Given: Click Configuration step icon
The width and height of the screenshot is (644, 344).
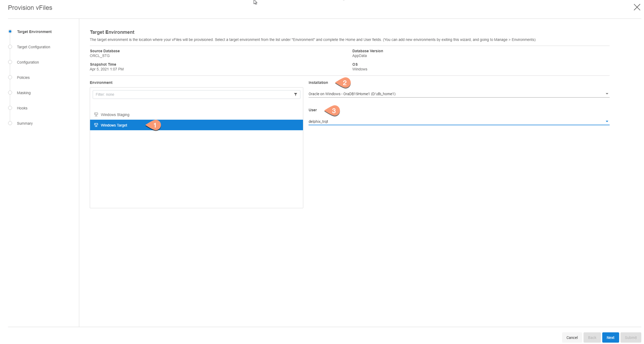Looking at the screenshot, I should pyautogui.click(x=11, y=62).
